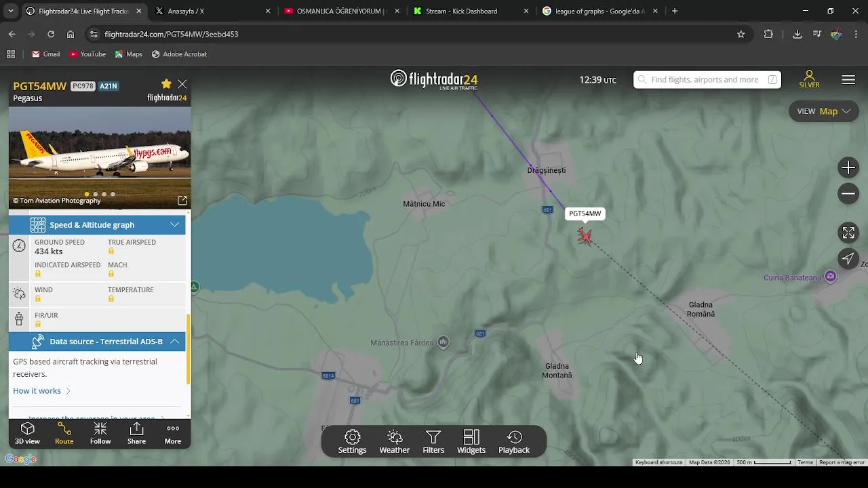Open the hamburger main menu

848,80
